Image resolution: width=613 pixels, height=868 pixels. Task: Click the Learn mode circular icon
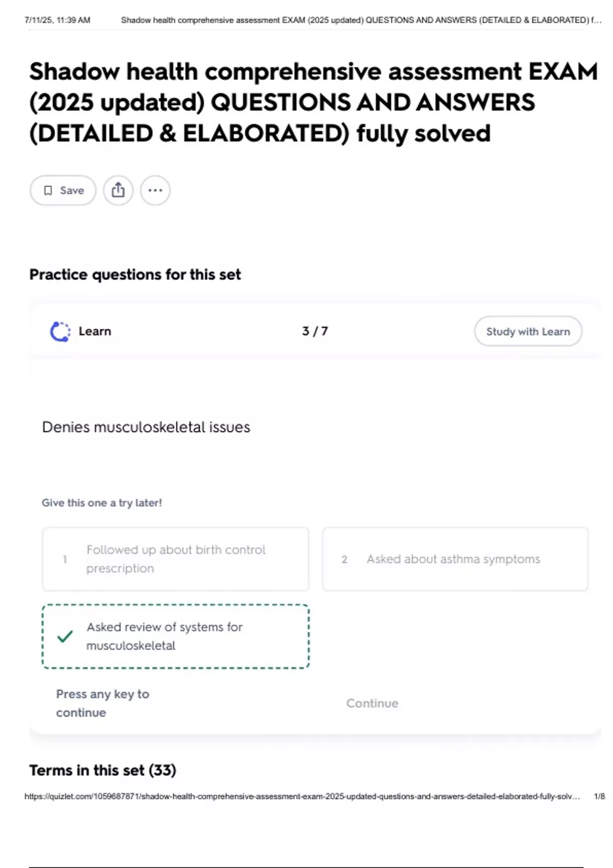pyautogui.click(x=60, y=331)
